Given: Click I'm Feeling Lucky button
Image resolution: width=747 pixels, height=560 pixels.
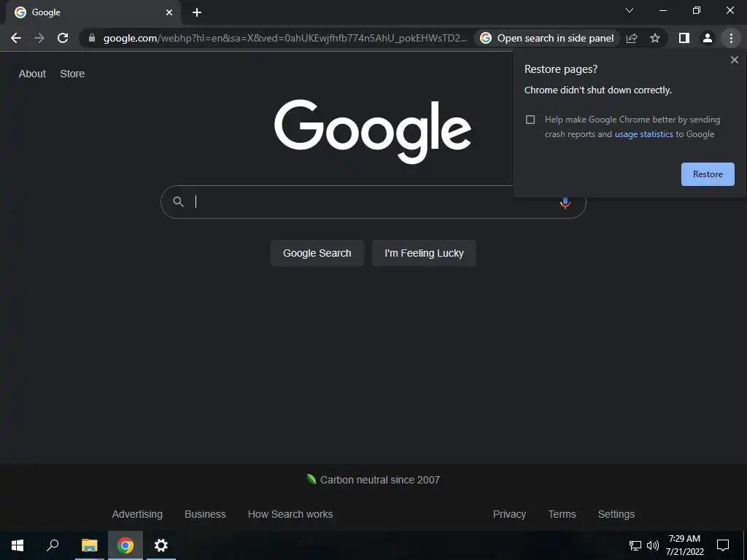Looking at the screenshot, I should point(424,253).
